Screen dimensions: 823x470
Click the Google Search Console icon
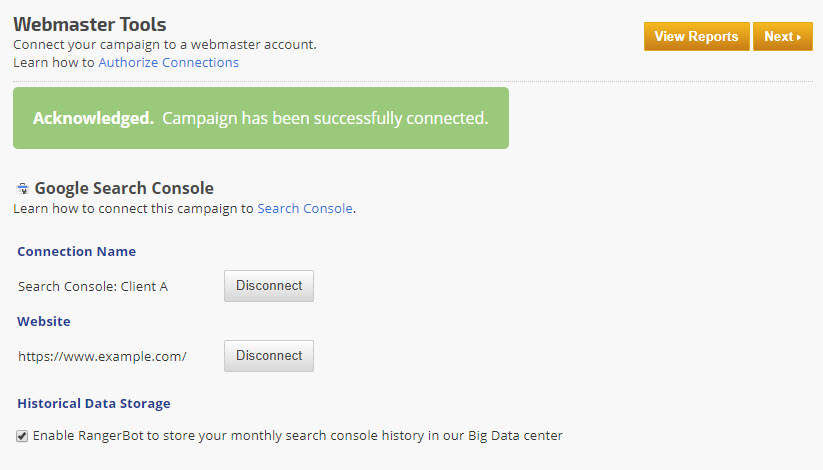click(x=22, y=188)
